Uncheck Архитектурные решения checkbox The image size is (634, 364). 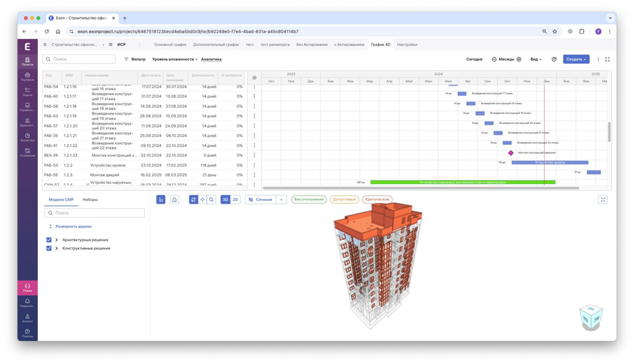(49, 239)
